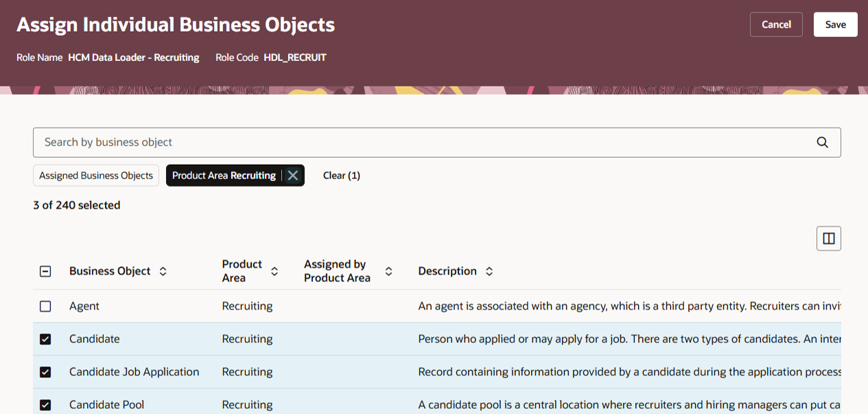Sort by Assigned by Product Area column
The width and height of the screenshot is (868, 414).
point(388,271)
